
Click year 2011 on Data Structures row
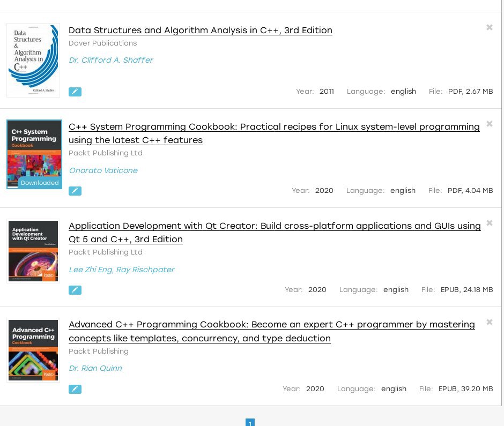[327, 92]
